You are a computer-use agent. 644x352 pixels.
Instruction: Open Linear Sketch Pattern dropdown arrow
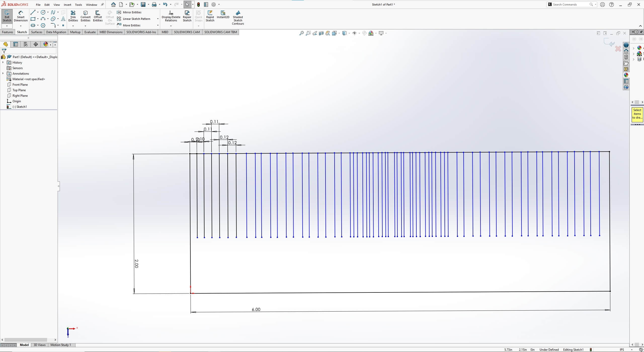tap(158, 19)
